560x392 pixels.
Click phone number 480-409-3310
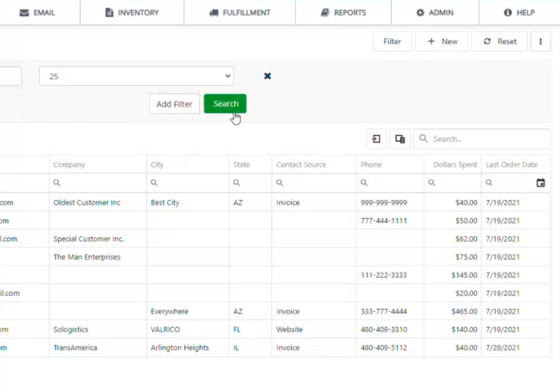tap(384, 330)
